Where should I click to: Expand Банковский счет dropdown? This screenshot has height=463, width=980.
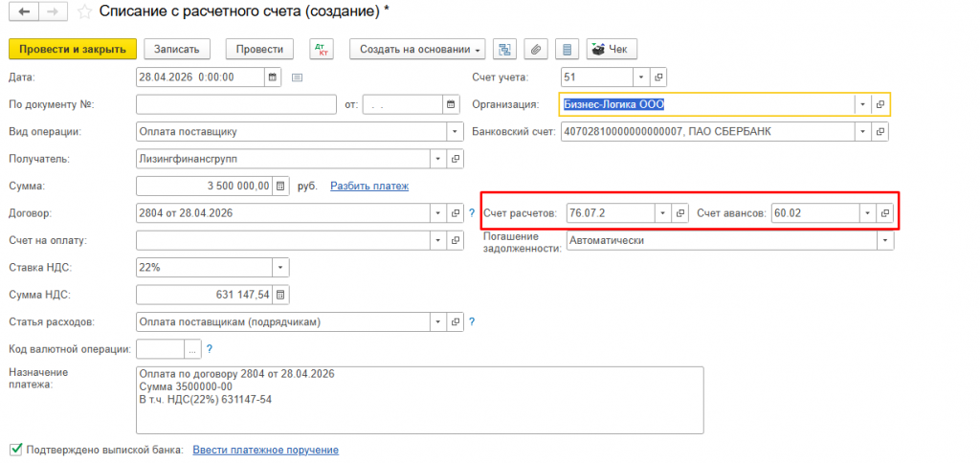point(864,132)
